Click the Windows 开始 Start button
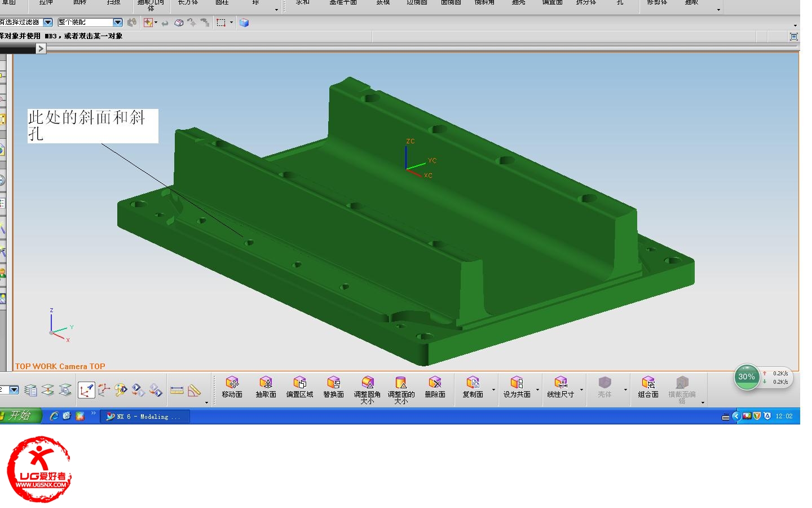Viewport: 812px width, 508px height. [x=20, y=416]
